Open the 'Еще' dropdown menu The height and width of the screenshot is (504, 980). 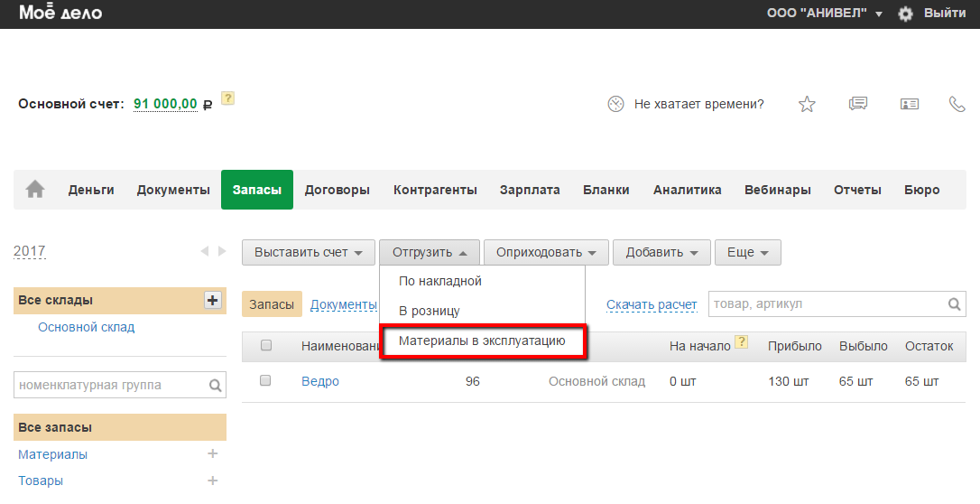[747, 252]
